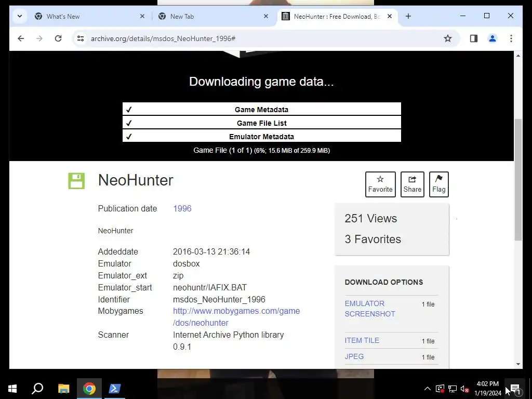Click the scrollbar down arrow
This screenshot has width=532, height=399.
click(x=518, y=364)
